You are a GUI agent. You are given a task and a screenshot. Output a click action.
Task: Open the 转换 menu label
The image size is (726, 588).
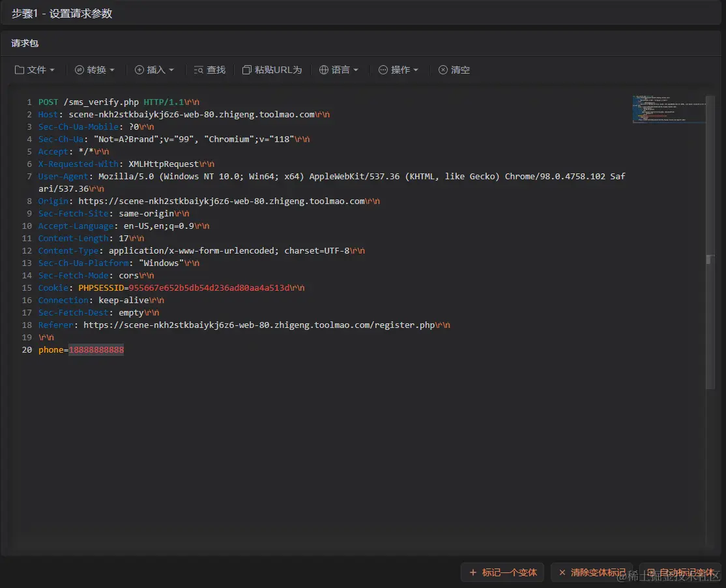[96, 70]
